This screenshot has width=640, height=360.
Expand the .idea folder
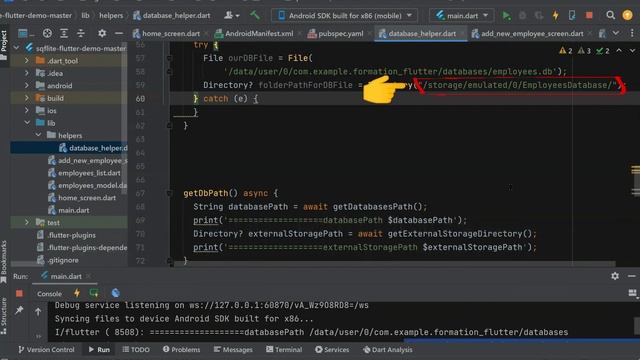pyautogui.click(x=27, y=73)
